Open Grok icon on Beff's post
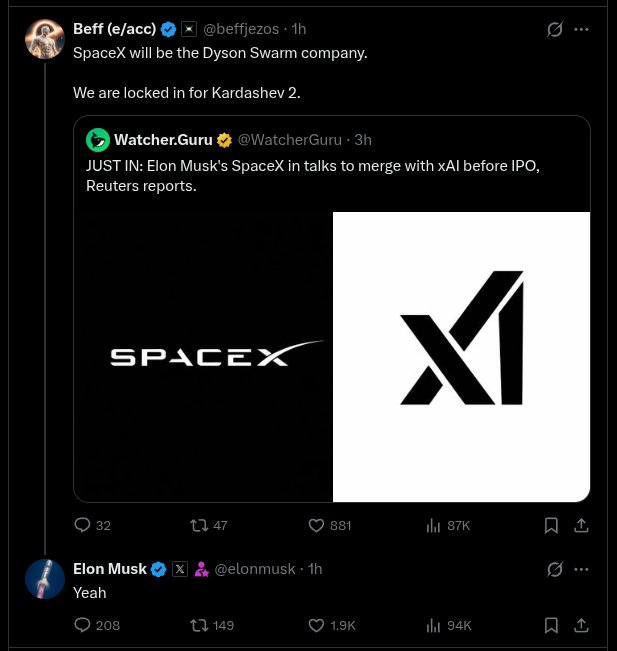617x651 pixels. pyautogui.click(x=555, y=30)
